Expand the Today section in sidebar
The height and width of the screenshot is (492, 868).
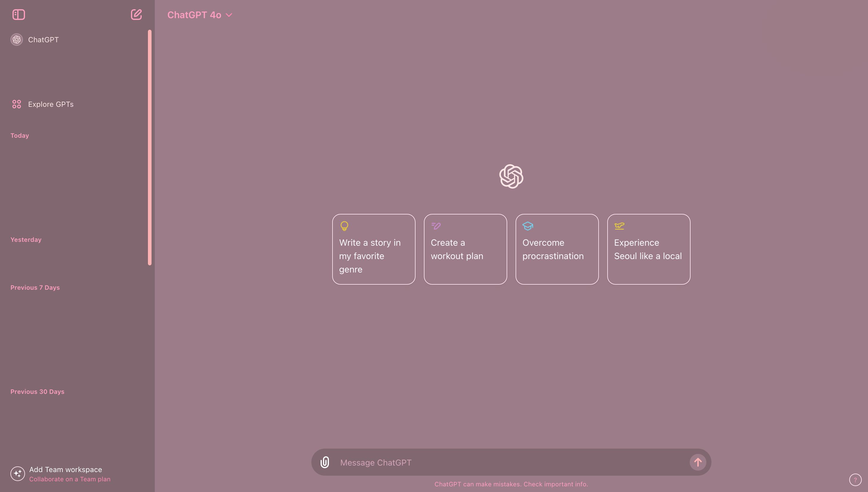click(x=19, y=135)
